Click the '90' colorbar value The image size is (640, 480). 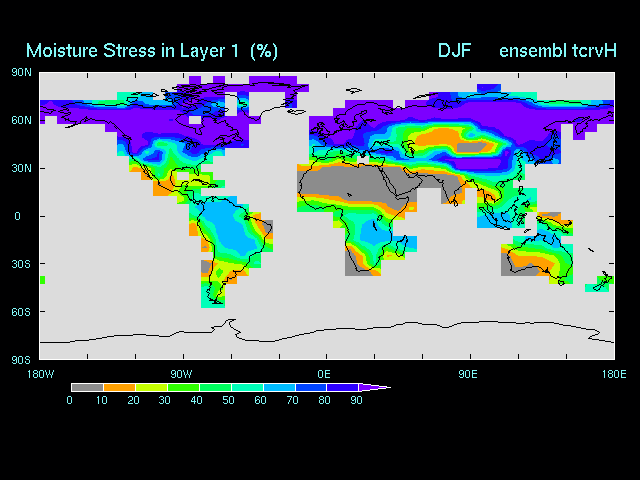click(356, 400)
